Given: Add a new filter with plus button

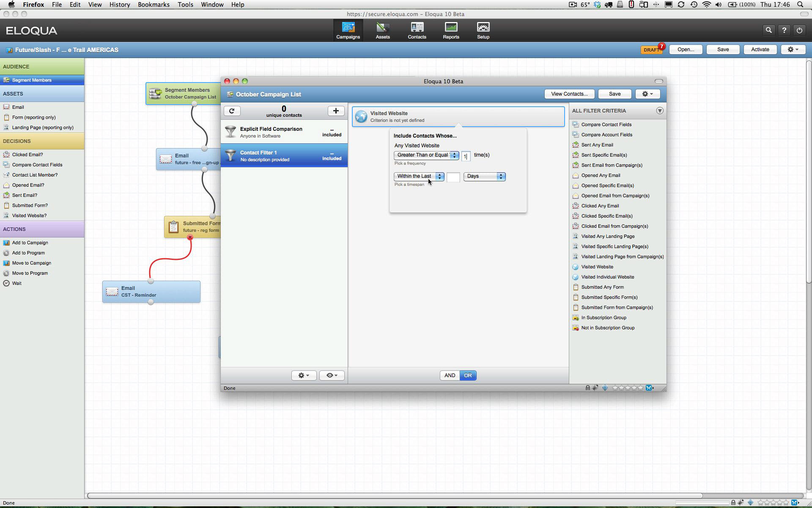Looking at the screenshot, I should click(x=336, y=111).
